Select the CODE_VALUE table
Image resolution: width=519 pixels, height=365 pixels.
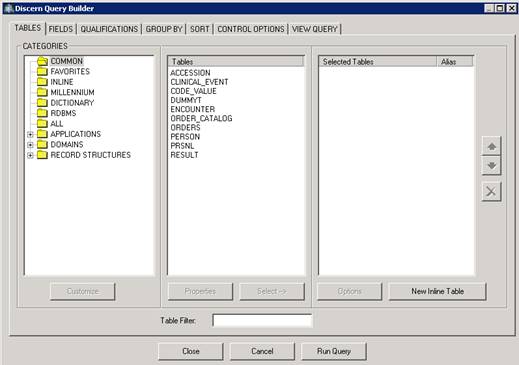pos(193,91)
